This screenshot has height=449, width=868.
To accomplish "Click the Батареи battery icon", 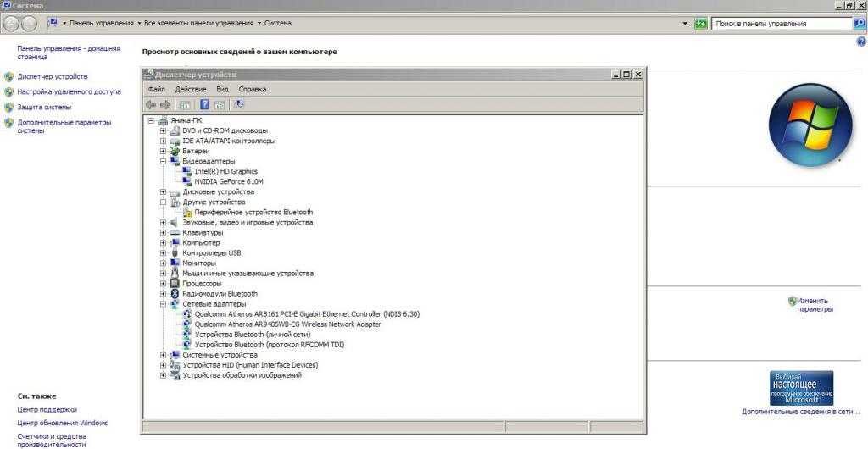I will (x=175, y=151).
